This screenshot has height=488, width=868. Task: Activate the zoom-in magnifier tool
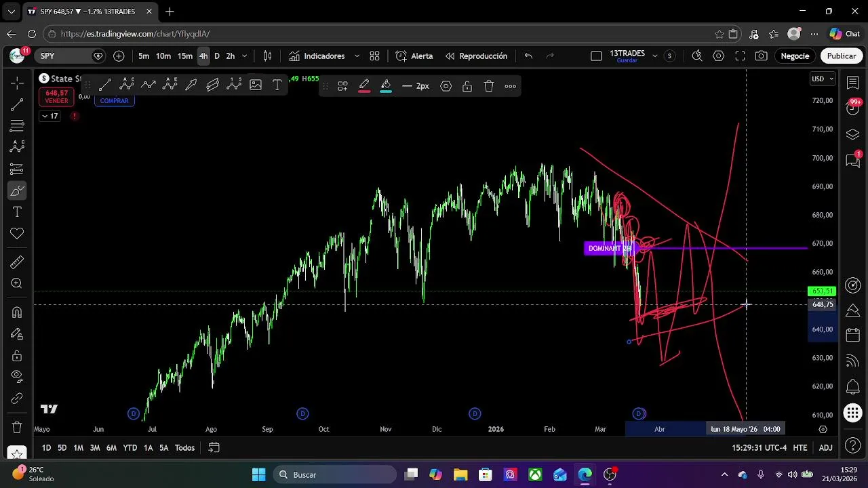pos(17,284)
